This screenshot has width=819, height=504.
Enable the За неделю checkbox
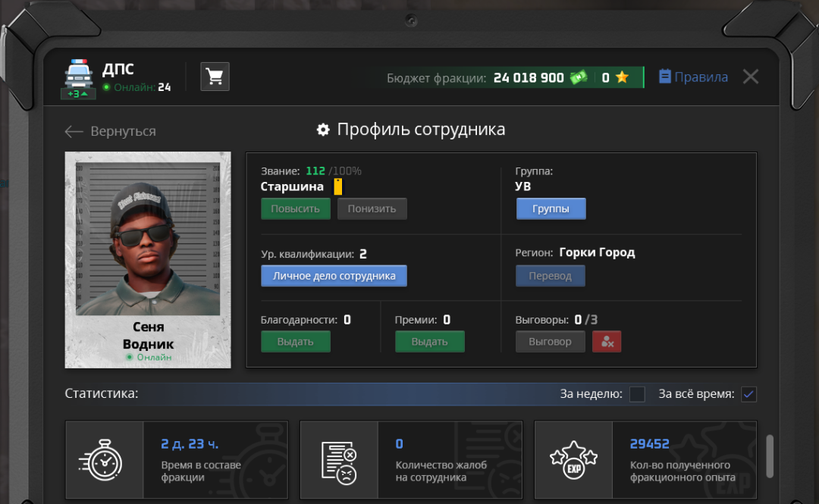point(637,394)
